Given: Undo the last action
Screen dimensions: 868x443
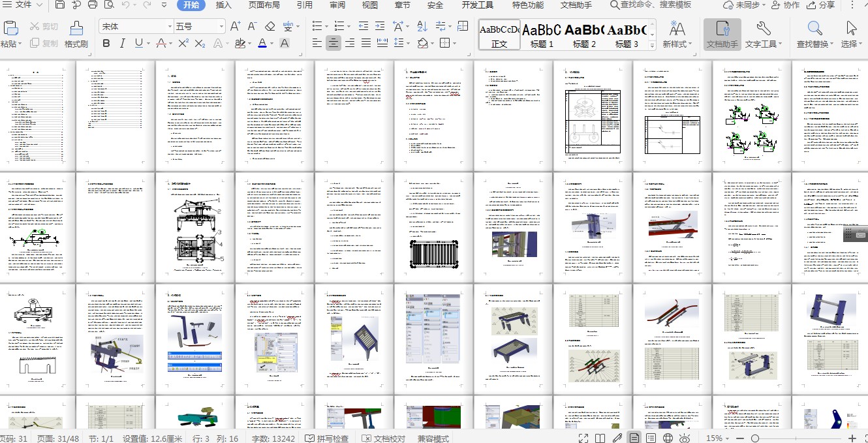Looking at the screenshot, I should [125, 5].
